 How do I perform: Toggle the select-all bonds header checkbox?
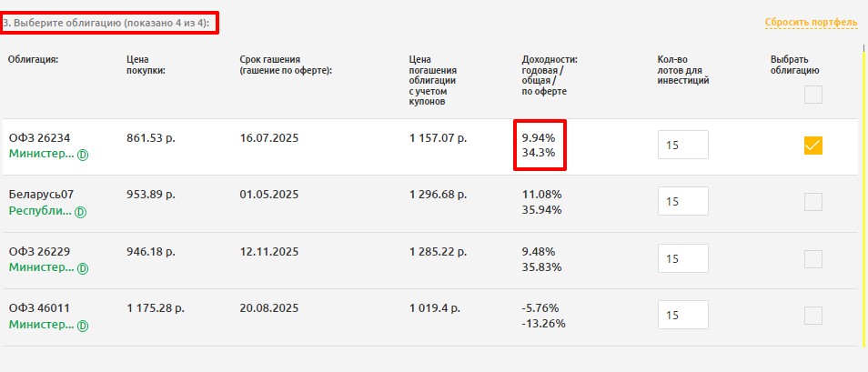812,95
